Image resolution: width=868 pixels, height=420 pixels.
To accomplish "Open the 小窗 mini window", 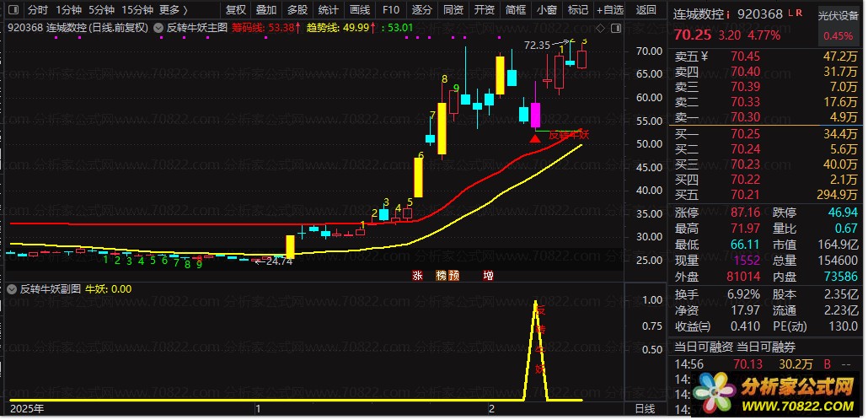I will tap(547, 9).
